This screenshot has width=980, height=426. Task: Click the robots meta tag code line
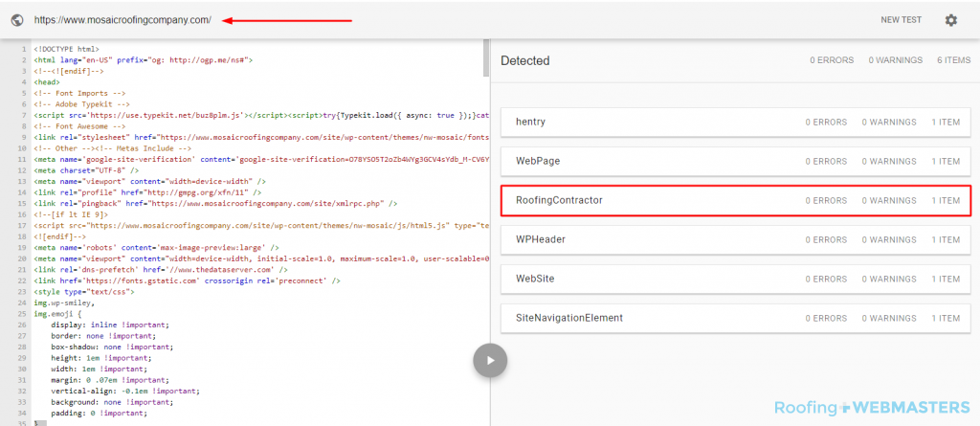(x=156, y=248)
